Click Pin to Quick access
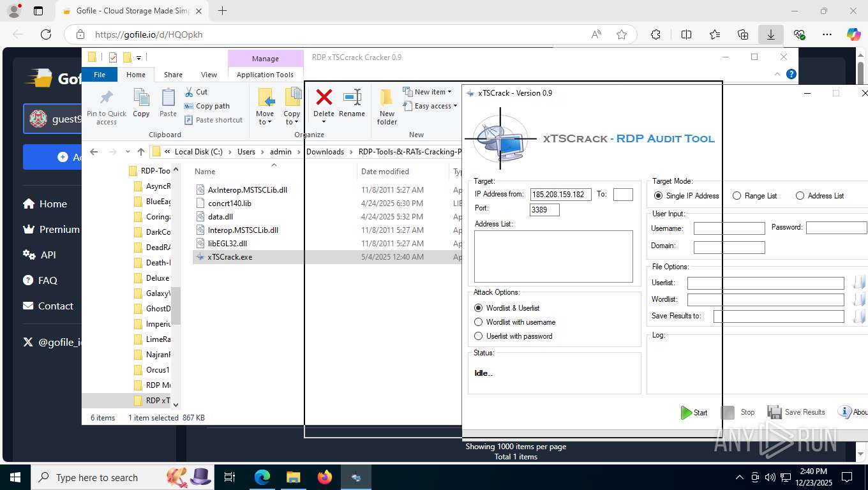This screenshot has width=868, height=490. coord(107,107)
